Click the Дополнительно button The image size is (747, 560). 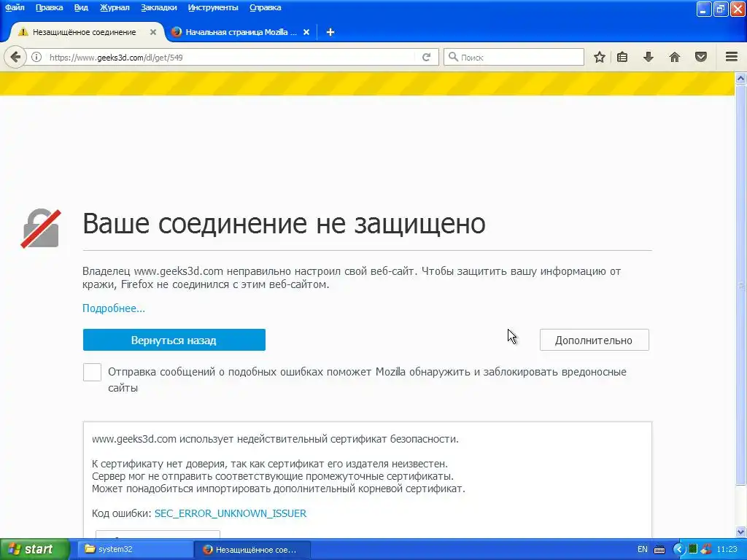(x=594, y=340)
